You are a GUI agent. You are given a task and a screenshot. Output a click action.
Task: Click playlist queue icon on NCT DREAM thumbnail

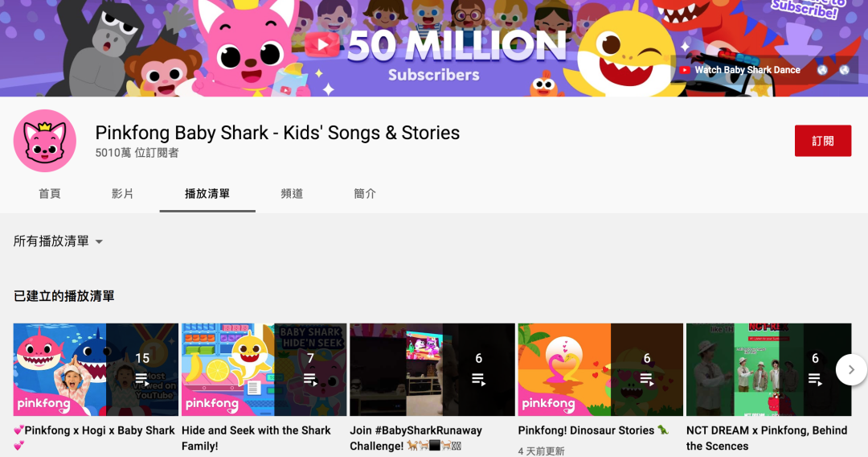click(x=815, y=379)
